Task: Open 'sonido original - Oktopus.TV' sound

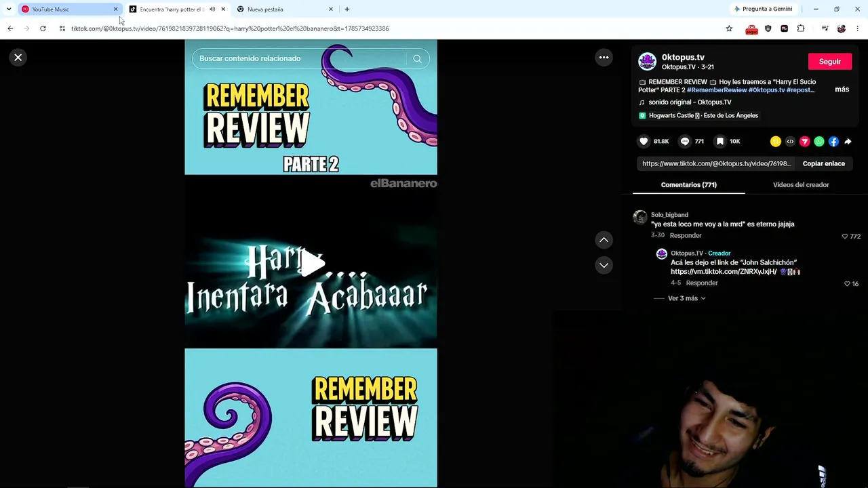Action: point(690,102)
